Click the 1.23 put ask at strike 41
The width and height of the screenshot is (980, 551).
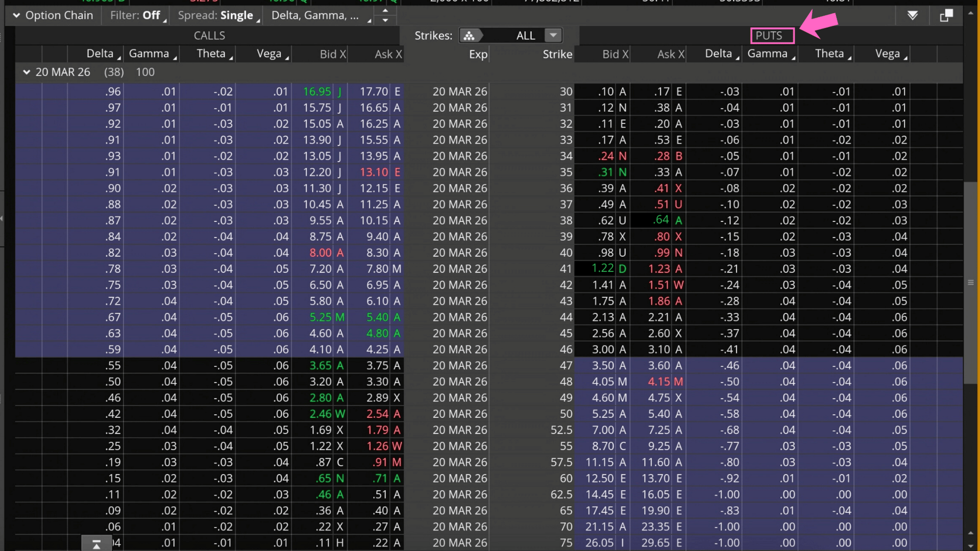[x=659, y=269]
